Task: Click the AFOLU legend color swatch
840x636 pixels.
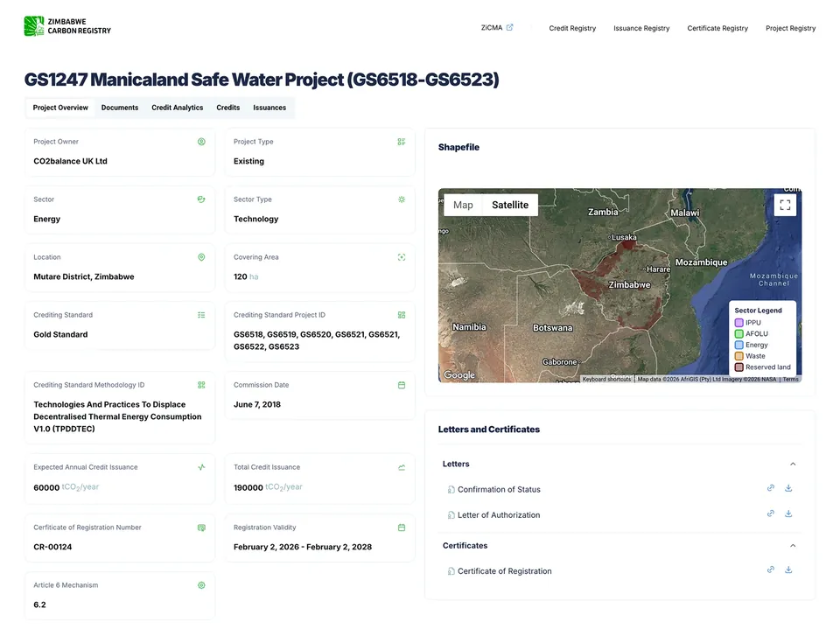Action: pos(738,334)
